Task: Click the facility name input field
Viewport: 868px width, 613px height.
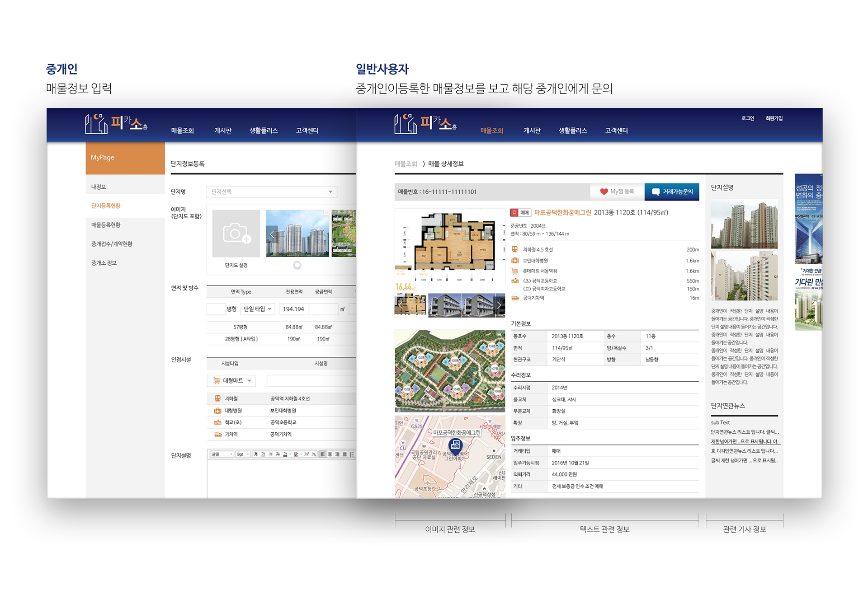Action: pos(311,381)
